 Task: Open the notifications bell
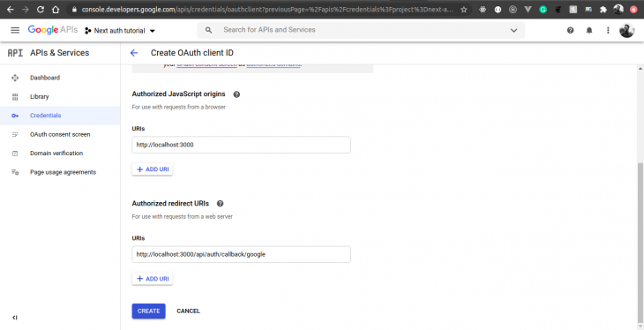click(589, 30)
